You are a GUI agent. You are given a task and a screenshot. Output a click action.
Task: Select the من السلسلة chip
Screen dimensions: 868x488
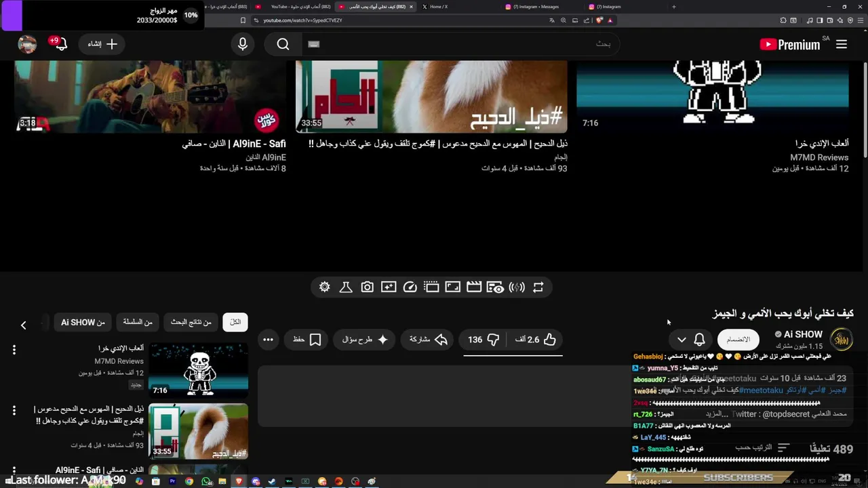pyautogui.click(x=138, y=322)
